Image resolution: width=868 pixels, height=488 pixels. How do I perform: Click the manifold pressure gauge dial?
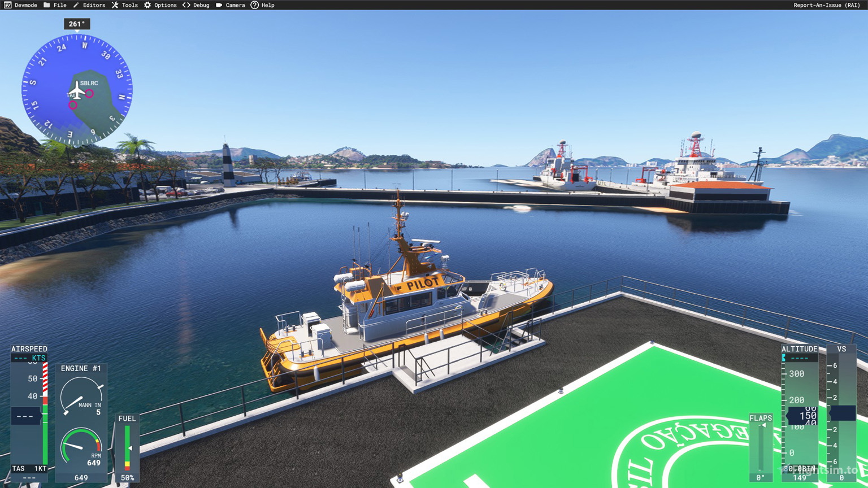(81, 396)
